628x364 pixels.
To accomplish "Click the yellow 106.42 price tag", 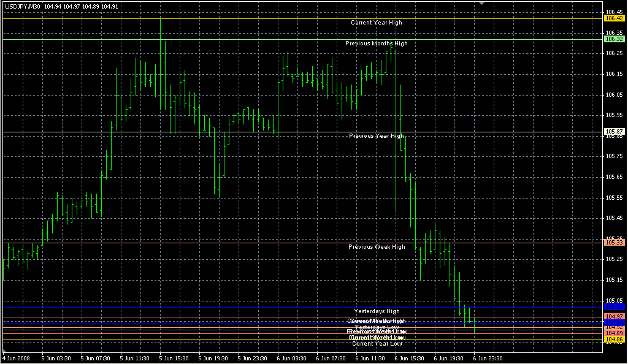I will (x=614, y=18).
